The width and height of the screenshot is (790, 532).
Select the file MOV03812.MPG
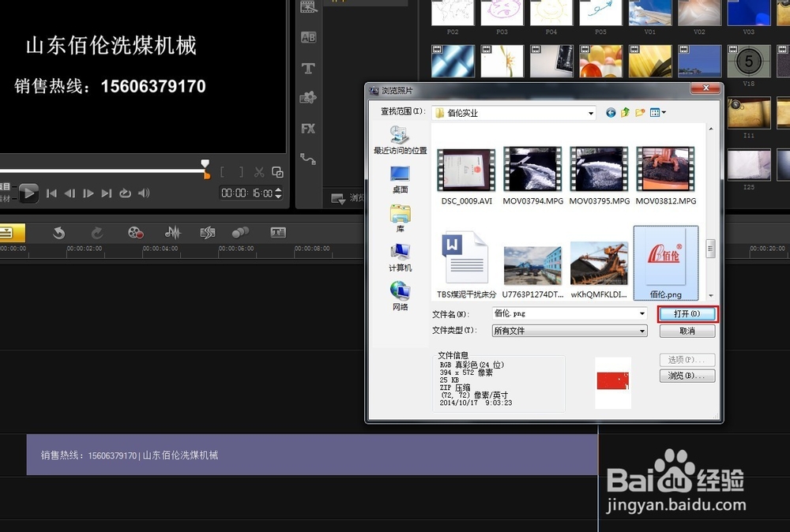[665, 176]
